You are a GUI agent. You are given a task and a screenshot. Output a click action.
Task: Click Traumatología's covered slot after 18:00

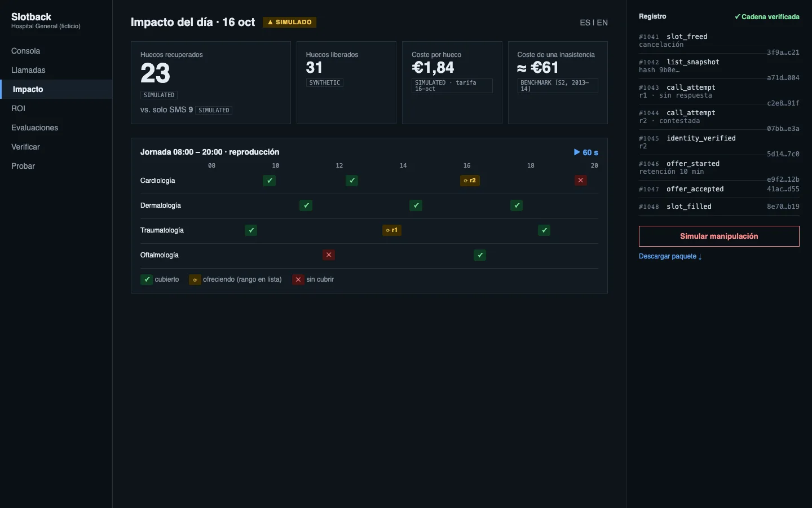(x=544, y=230)
